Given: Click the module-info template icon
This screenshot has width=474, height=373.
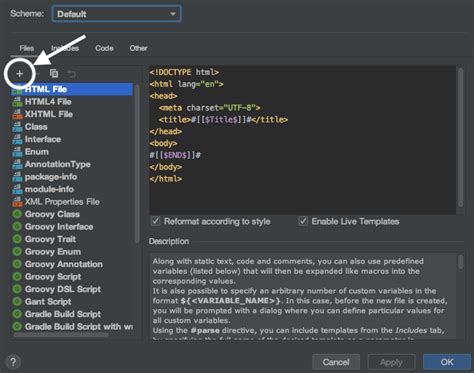Looking at the screenshot, I should point(17,189).
